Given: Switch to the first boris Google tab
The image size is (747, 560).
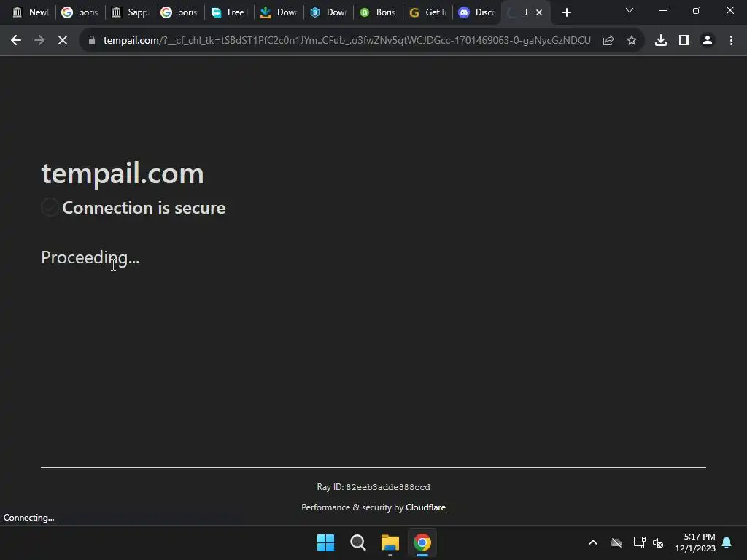Looking at the screenshot, I should 80,12.
